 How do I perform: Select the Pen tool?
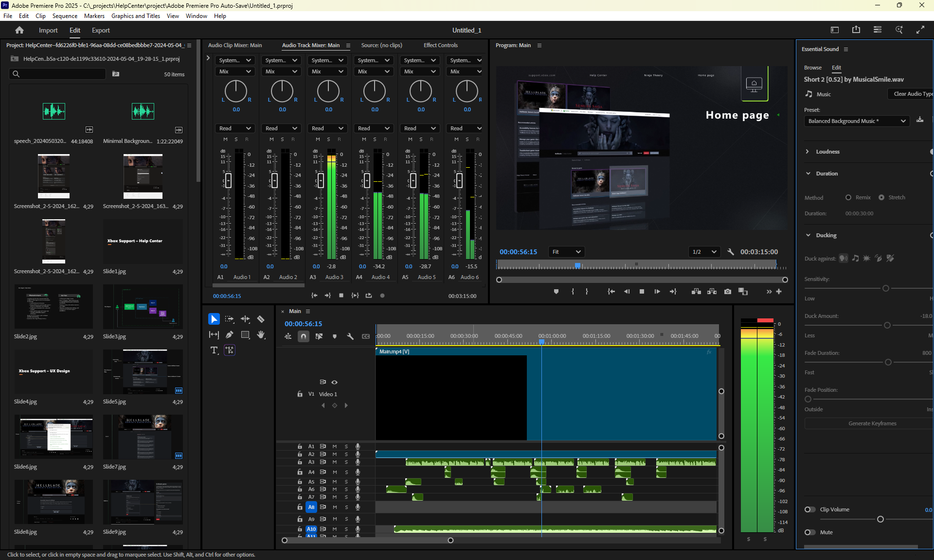(230, 334)
